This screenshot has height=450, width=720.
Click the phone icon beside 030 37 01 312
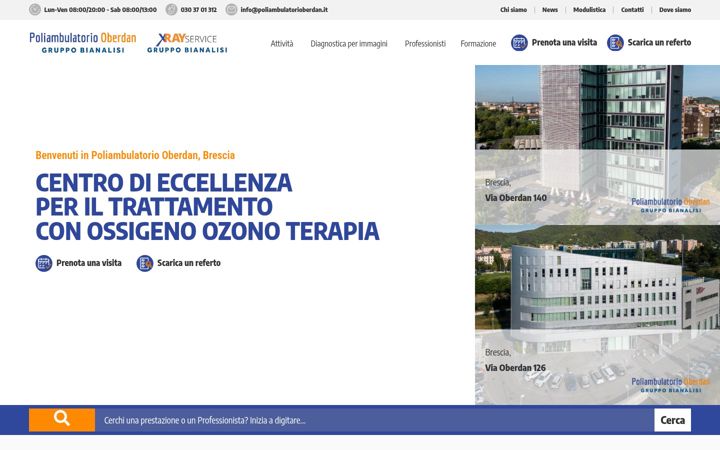[x=171, y=9]
